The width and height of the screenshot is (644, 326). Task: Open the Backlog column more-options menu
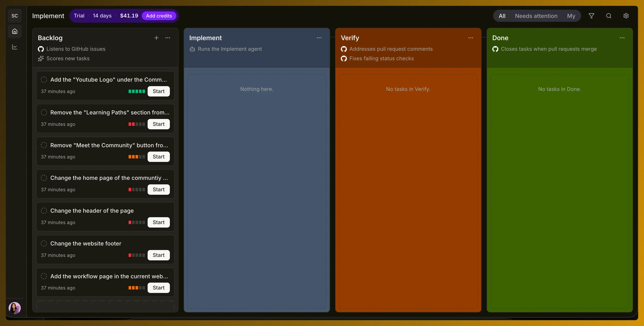(x=167, y=38)
